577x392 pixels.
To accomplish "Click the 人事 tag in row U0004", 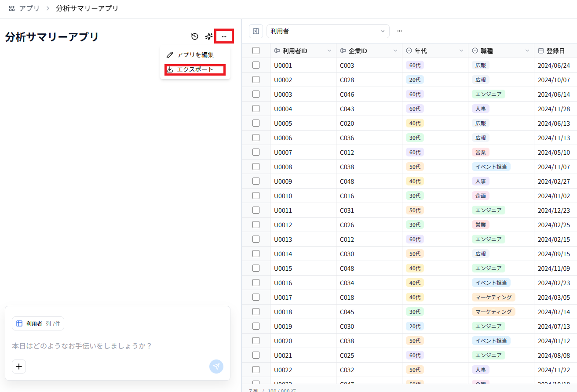I will pyautogui.click(x=480, y=109).
